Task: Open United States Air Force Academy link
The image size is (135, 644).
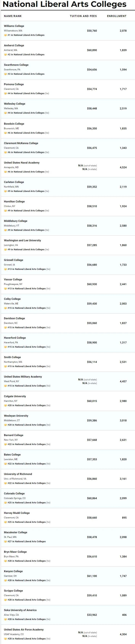Action: (x=24, y=630)
